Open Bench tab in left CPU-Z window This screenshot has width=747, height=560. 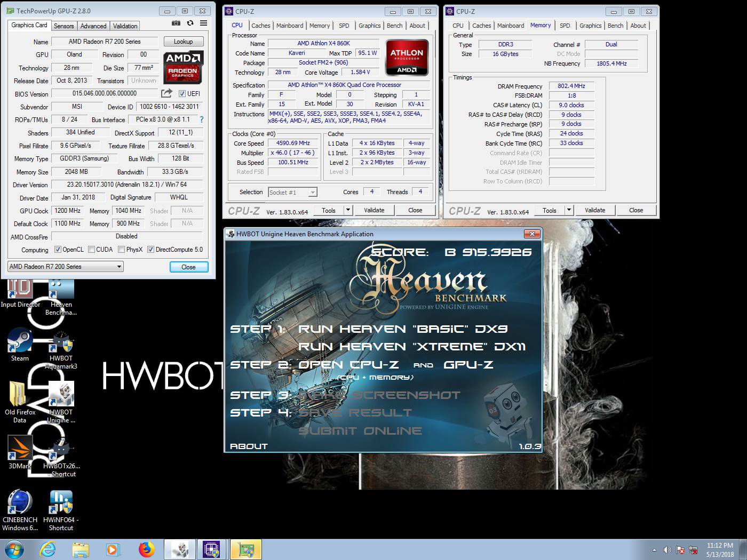tap(394, 26)
